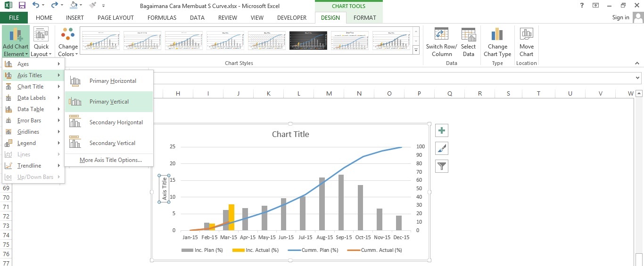Expand the formula bar dropdown arrow
This screenshot has width=644, height=266.
tap(638, 78)
